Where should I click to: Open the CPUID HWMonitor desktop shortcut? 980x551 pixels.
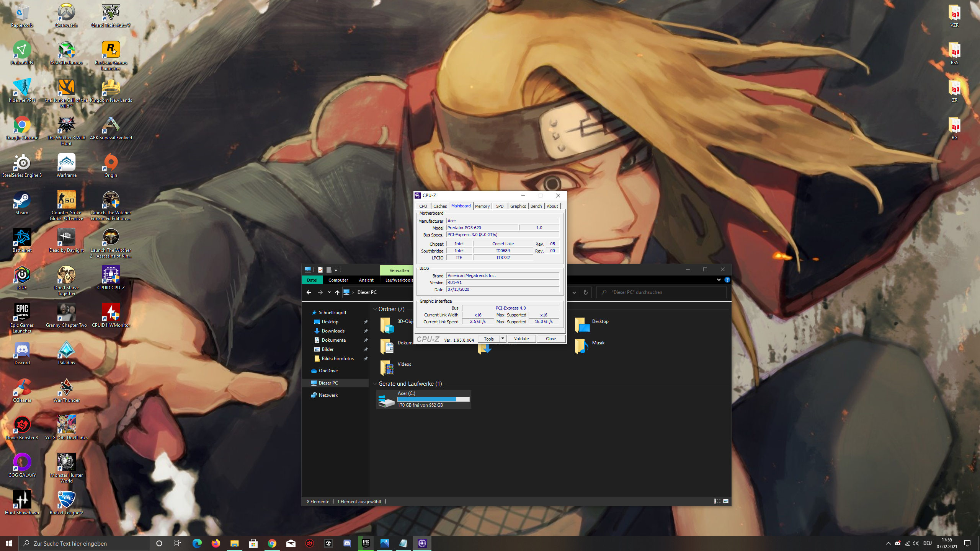point(111,312)
